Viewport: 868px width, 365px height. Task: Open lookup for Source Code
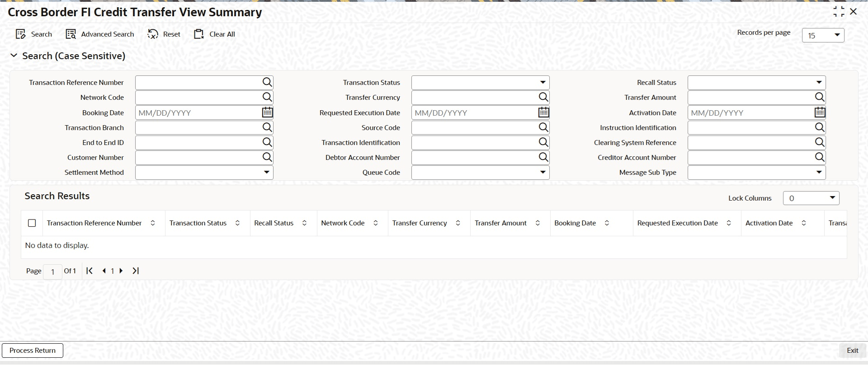pos(543,127)
